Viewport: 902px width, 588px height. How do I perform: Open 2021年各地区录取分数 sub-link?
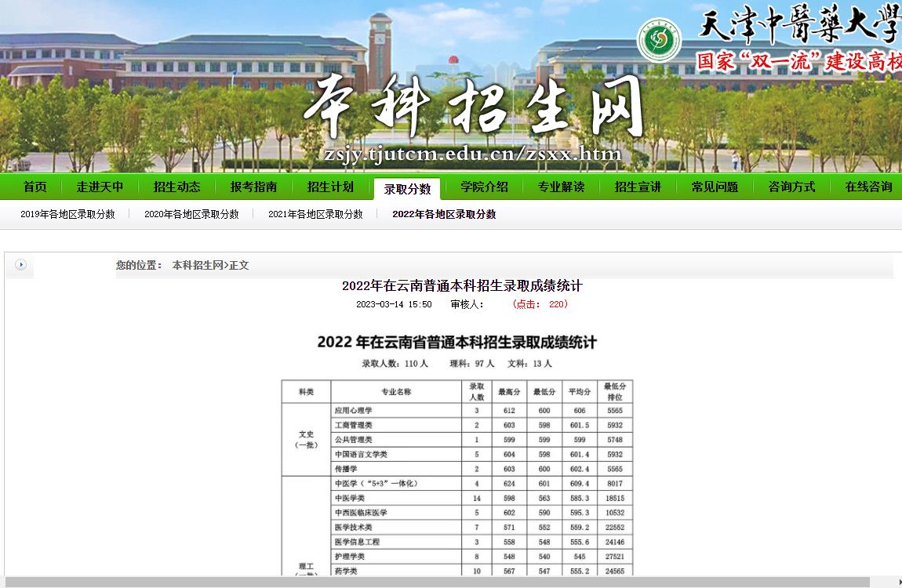tap(315, 214)
